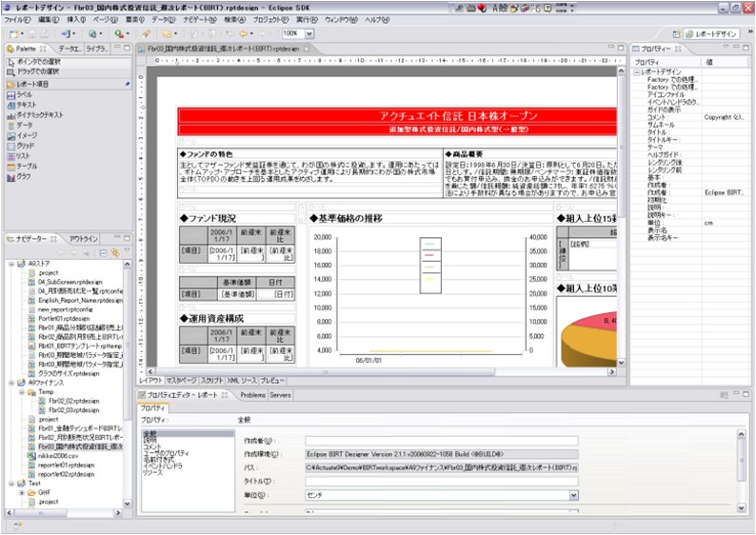Select コメント in the property category list

[x=152, y=446]
